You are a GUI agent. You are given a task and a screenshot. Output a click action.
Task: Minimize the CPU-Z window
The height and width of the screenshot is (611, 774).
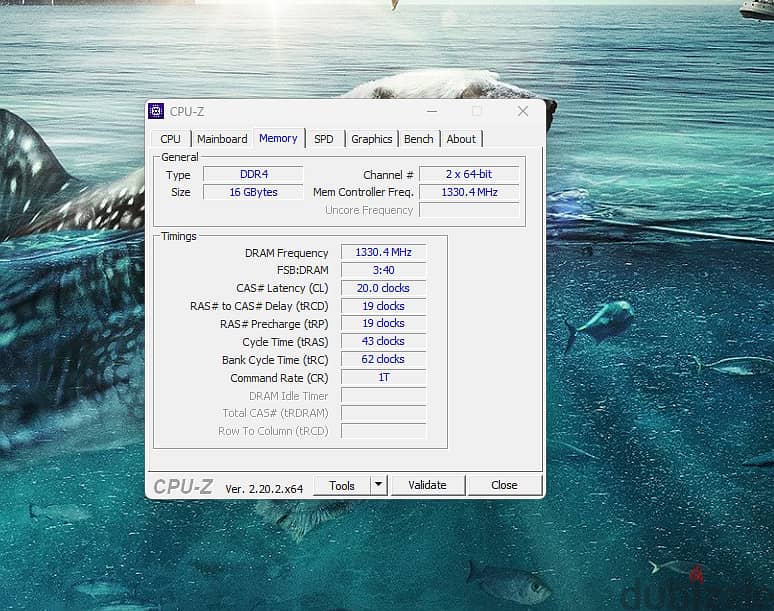click(x=432, y=112)
